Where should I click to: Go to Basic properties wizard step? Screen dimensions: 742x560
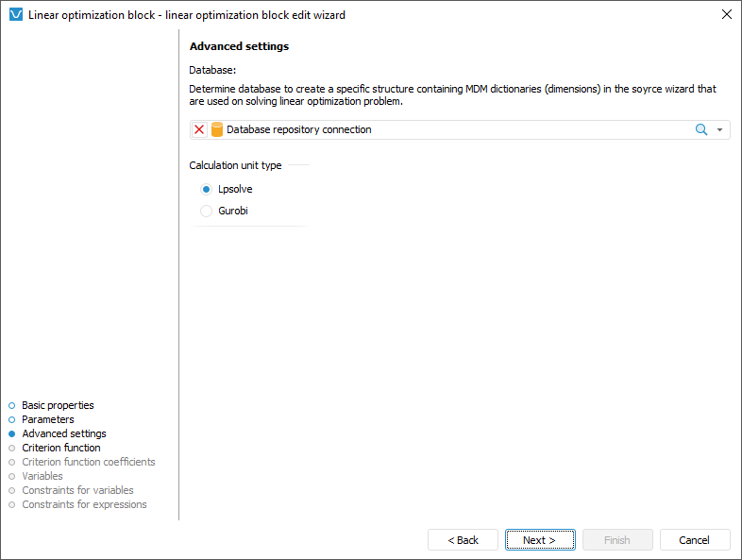click(58, 405)
